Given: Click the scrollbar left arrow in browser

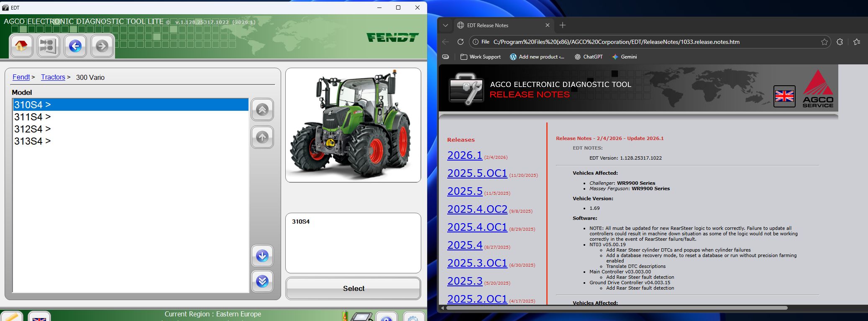Looking at the screenshot, I should pos(442,308).
